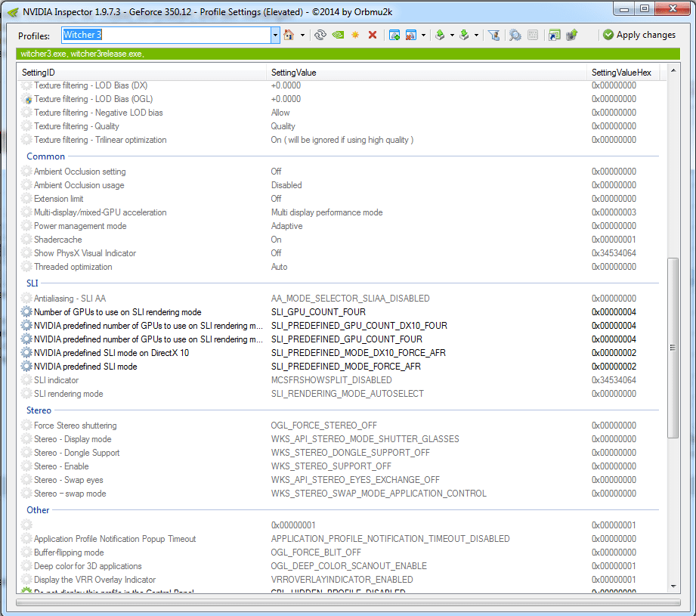Click gear icon for Number of GPUs row
This screenshot has height=616, width=696.
click(26, 312)
